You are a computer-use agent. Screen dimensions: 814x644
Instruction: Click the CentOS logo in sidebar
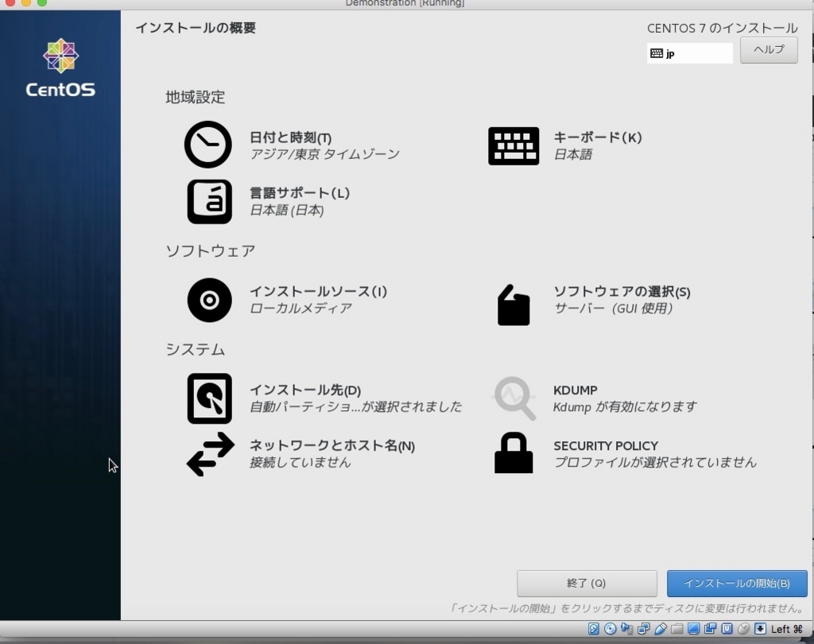(x=60, y=68)
